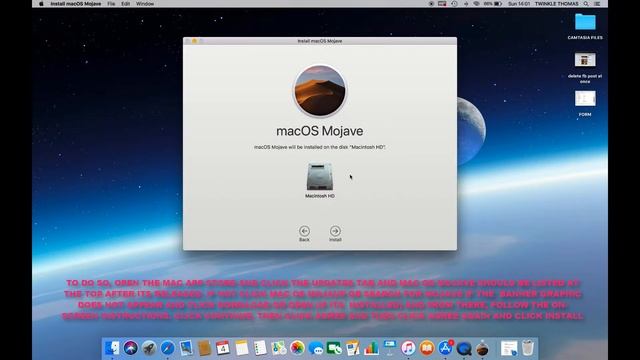Screen dimensions: 640x360
Task: Open Safari compass icon in Dock
Action: [x=167, y=348]
